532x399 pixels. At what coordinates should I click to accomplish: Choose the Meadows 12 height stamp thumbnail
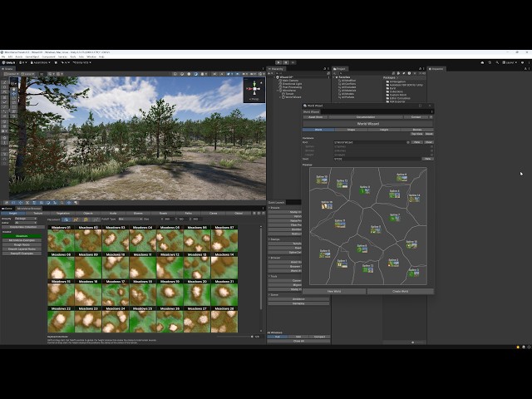click(x=170, y=266)
